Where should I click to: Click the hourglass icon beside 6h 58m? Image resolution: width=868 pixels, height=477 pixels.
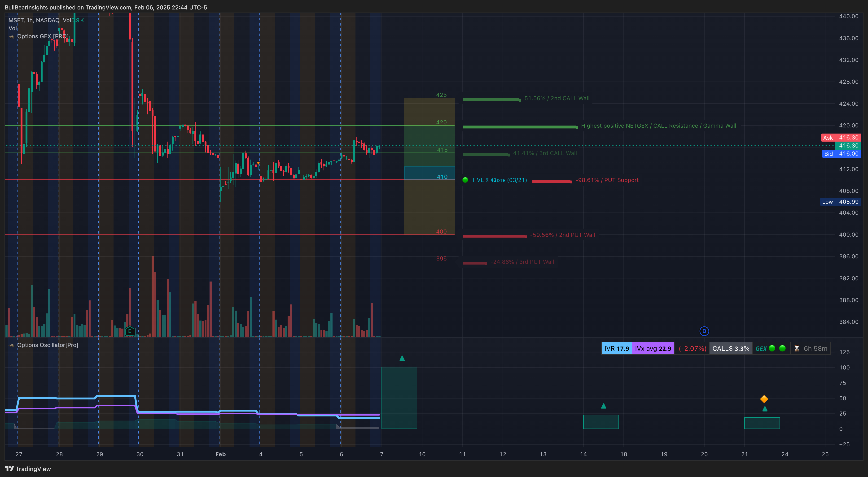pyautogui.click(x=797, y=348)
